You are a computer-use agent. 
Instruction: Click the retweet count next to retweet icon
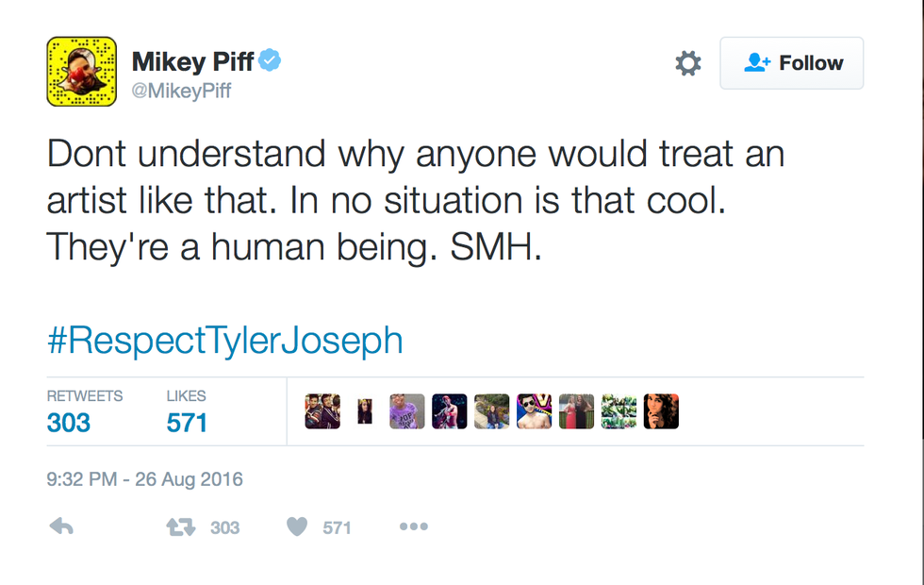click(224, 527)
